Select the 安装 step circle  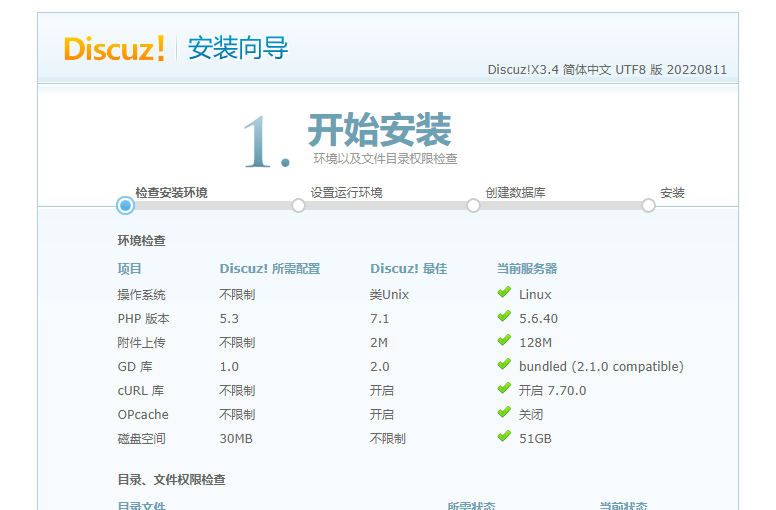point(648,205)
